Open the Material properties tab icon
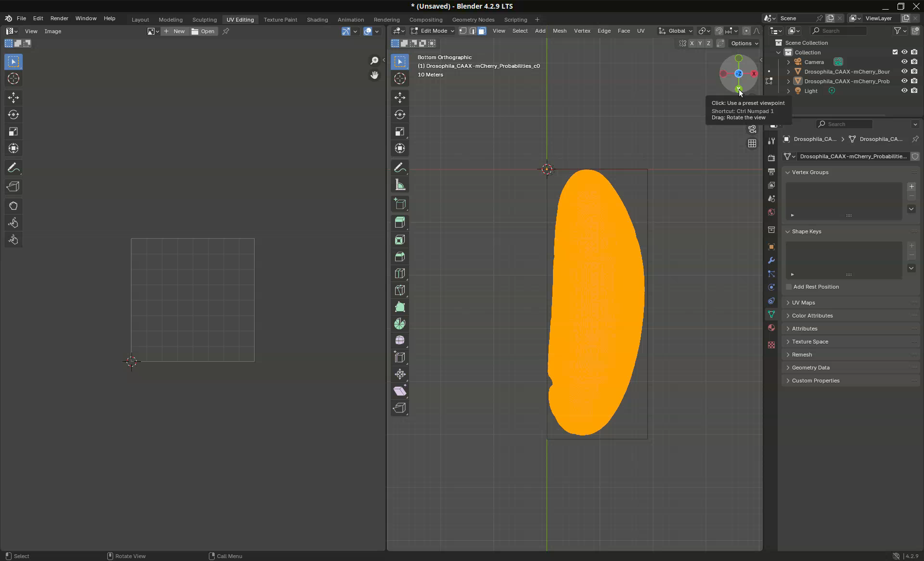The image size is (924, 561). (771, 328)
